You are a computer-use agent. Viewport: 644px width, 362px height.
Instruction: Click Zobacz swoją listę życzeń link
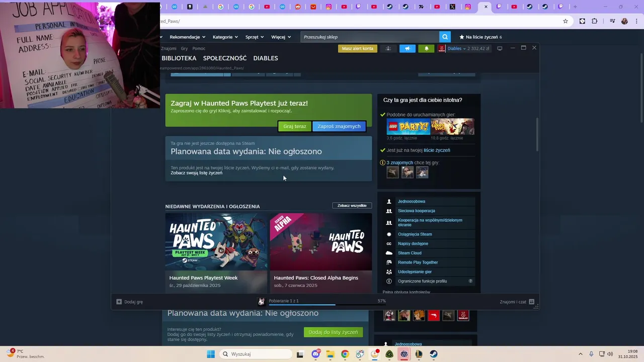(196, 173)
